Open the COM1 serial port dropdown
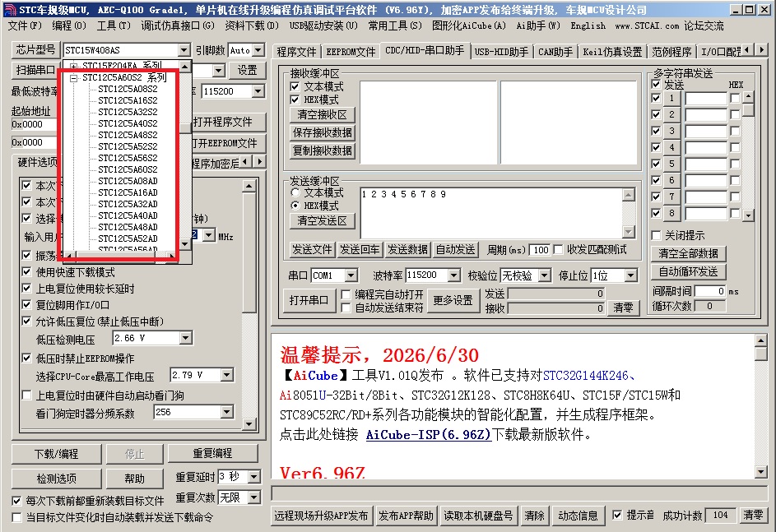The width and height of the screenshot is (776, 532). 351,275
